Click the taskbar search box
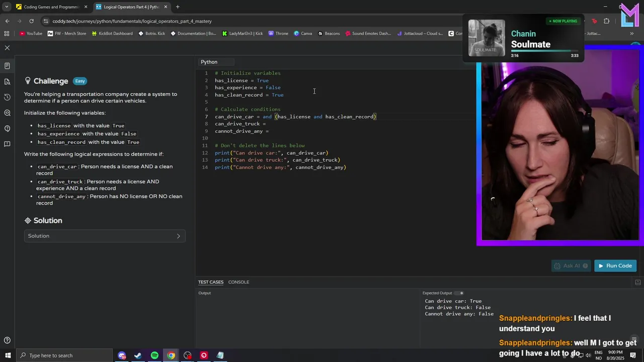This screenshot has height=362, width=644. (x=64, y=355)
